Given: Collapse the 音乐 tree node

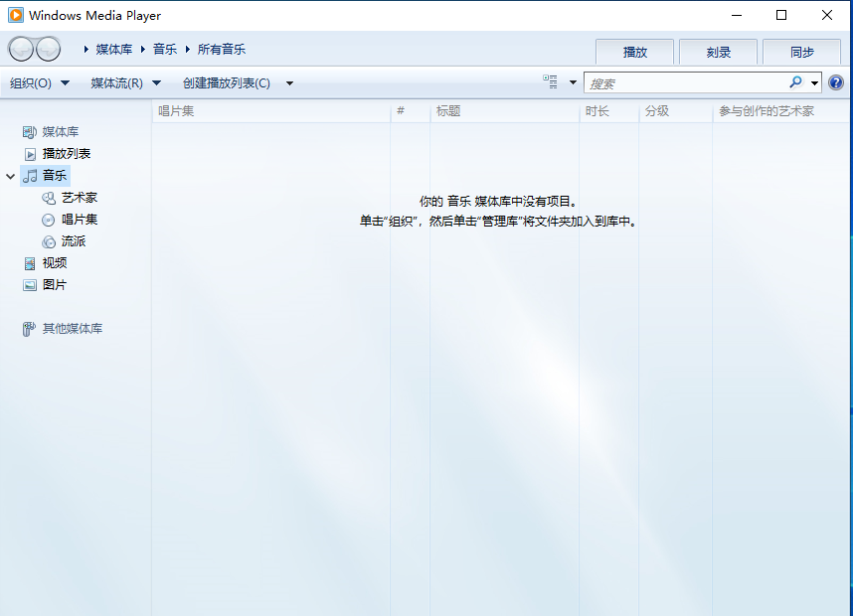Looking at the screenshot, I should coord(11,176).
